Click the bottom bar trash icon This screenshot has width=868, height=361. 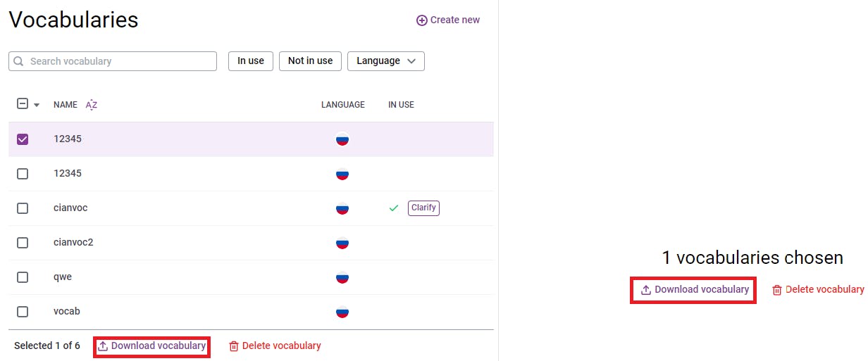234,346
